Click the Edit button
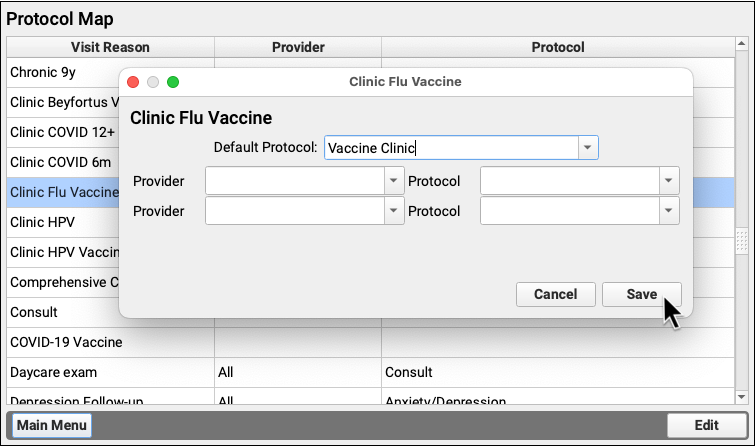The height and width of the screenshot is (446, 755). 706,425
